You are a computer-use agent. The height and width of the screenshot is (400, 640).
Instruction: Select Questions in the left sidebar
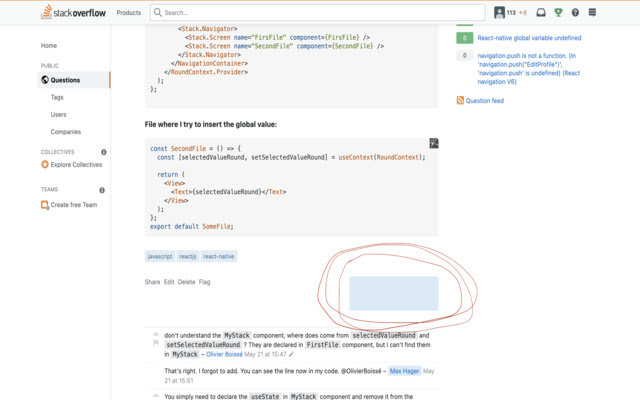click(74, 80)
